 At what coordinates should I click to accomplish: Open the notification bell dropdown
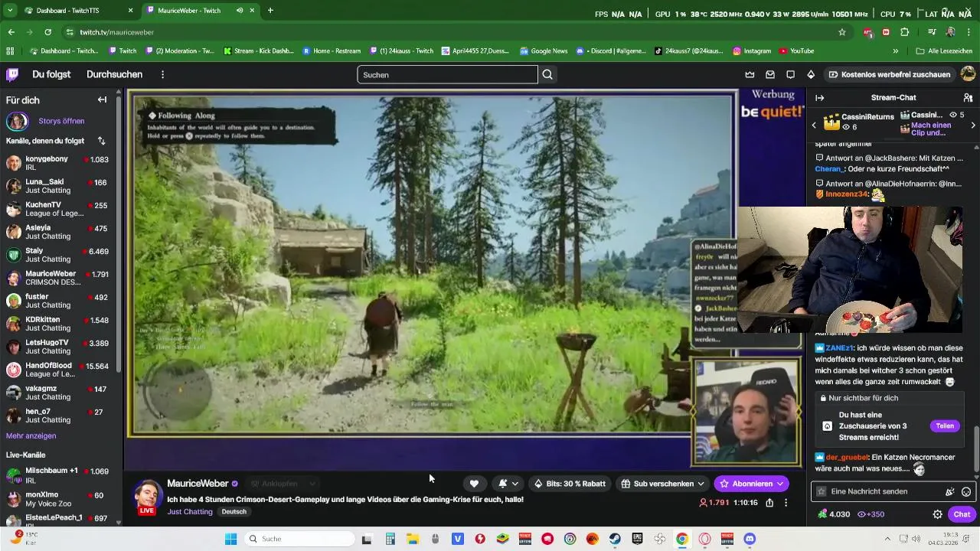click(x=508, y=484)
